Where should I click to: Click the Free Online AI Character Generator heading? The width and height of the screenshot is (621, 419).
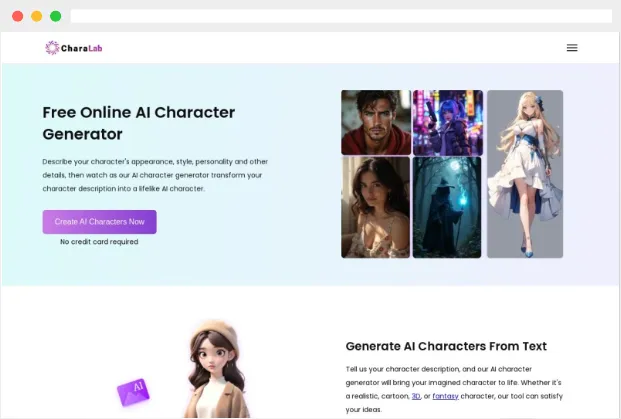tap(139, 123)
